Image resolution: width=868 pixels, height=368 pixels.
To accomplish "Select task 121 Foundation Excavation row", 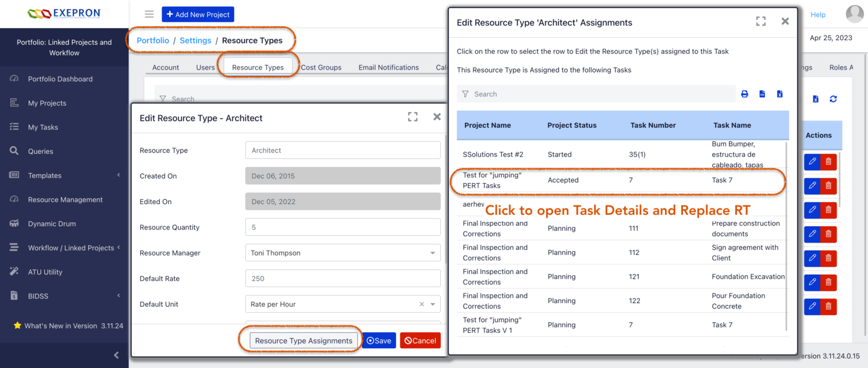I will (x=622, y=276).
